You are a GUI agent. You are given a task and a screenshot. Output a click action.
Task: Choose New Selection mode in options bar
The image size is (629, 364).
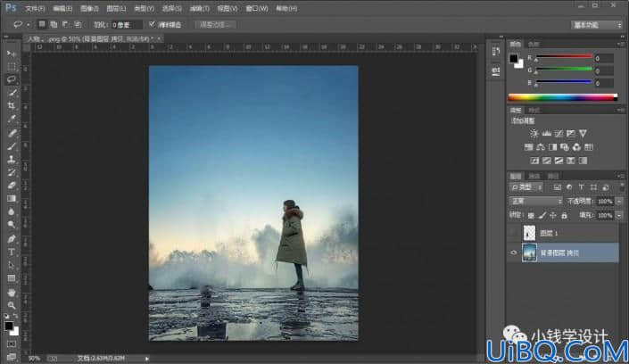click(x=42, y=24)
